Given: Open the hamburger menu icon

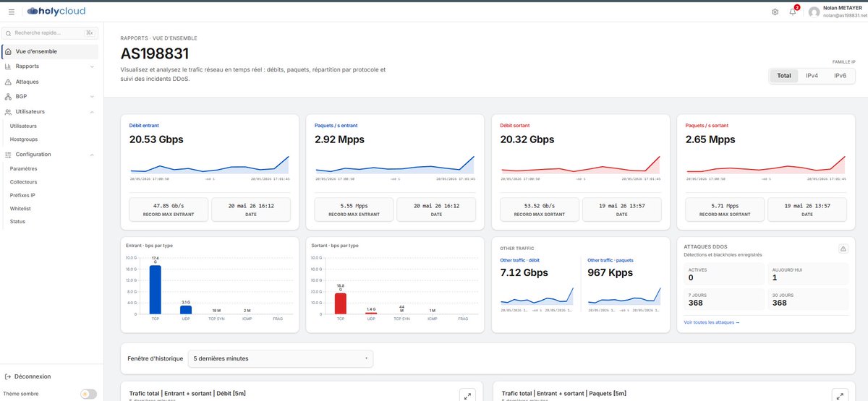Looking at the screenshot, I should click(x=11, y=12).
